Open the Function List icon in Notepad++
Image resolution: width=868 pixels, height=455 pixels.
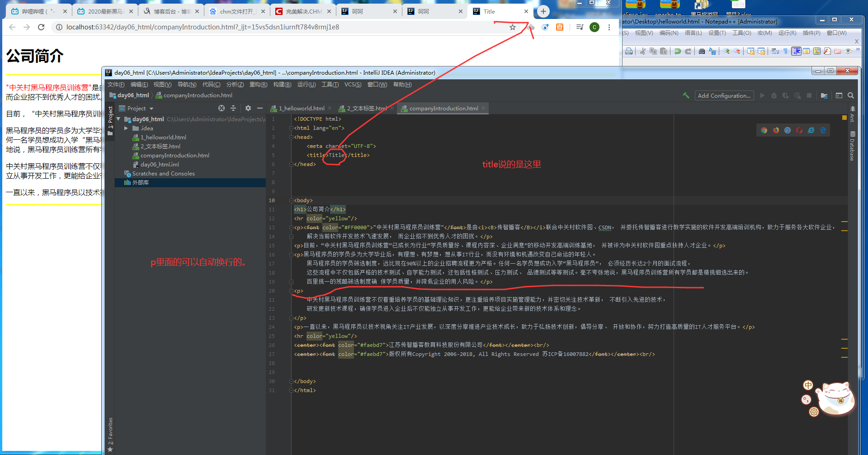click(827, 51)
